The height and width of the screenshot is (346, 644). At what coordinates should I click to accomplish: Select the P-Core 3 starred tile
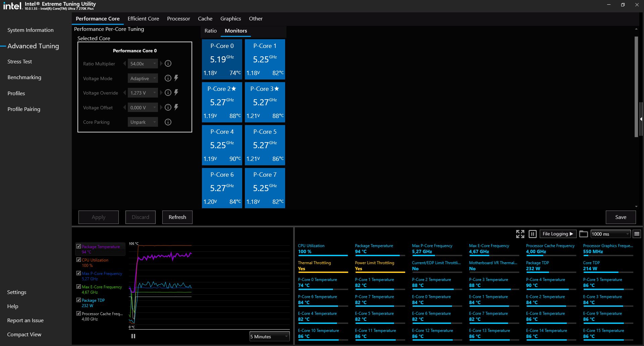pos(265,102)
